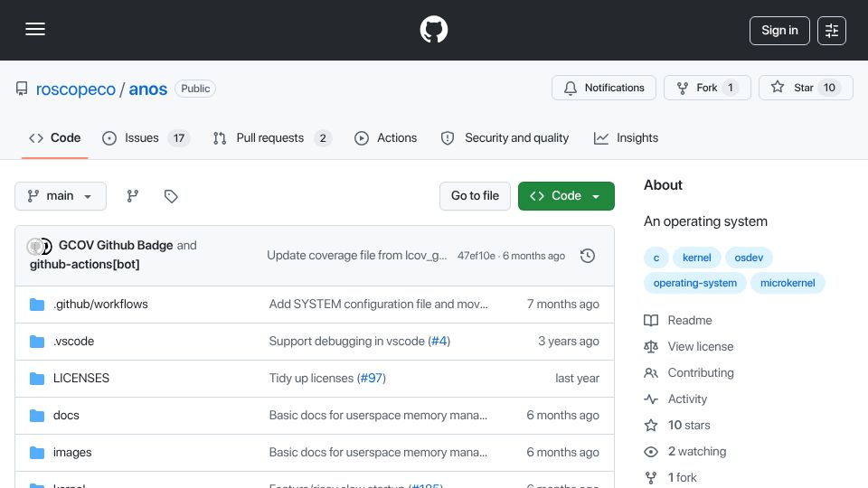Open Security and quality tab
868x488 pixels.
pos(505,137)
